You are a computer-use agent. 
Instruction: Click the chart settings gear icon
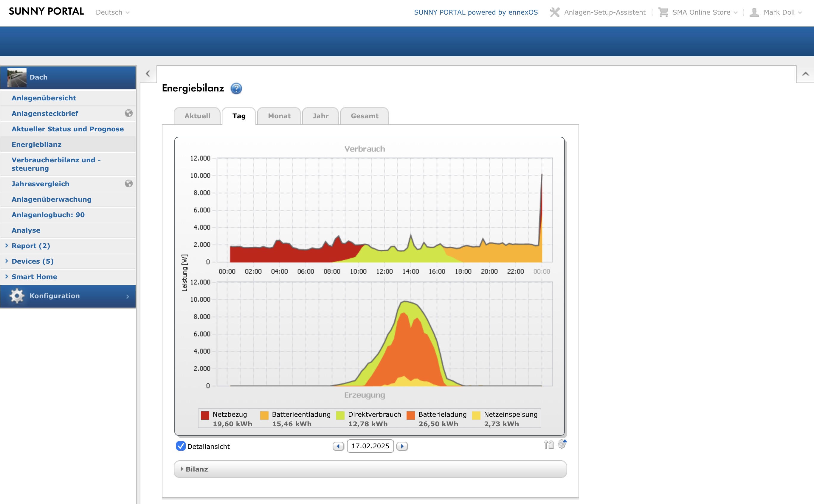pyautogui.click(x=562, y=444)
